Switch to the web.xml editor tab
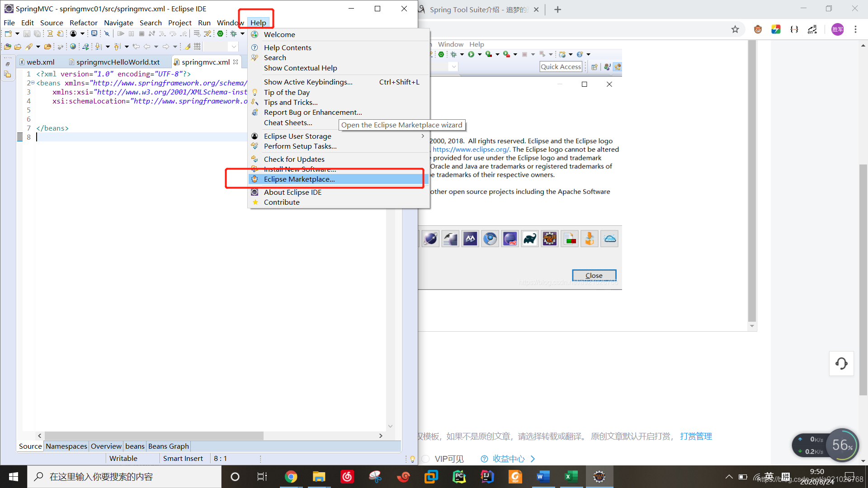 point(40,62)
